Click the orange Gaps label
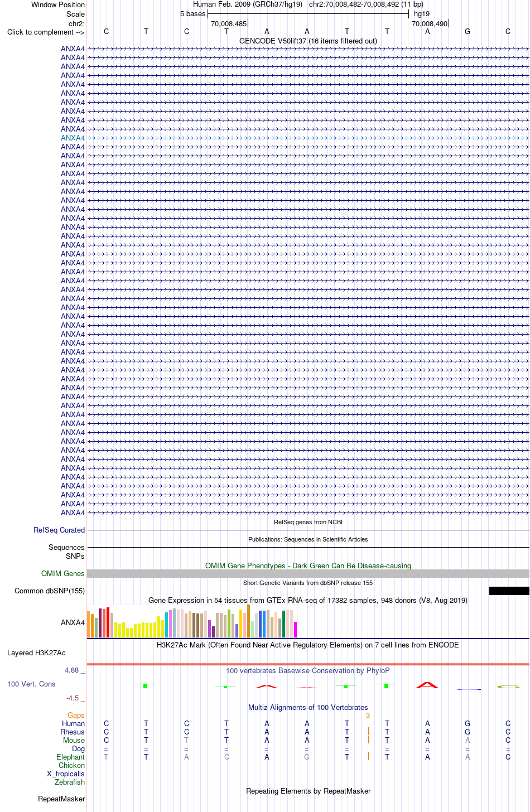This screenshot has width=530, height=812. pos(76,715)
